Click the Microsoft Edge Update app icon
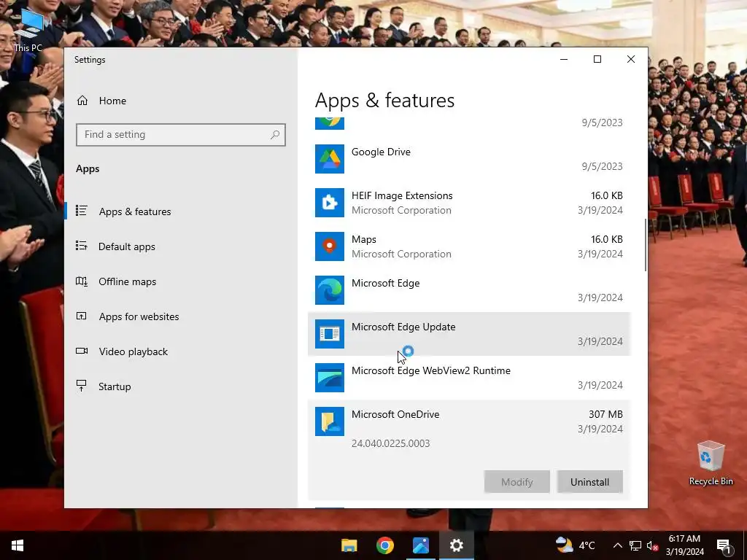Viewport: 747px width, 560px height. [330, 334]
